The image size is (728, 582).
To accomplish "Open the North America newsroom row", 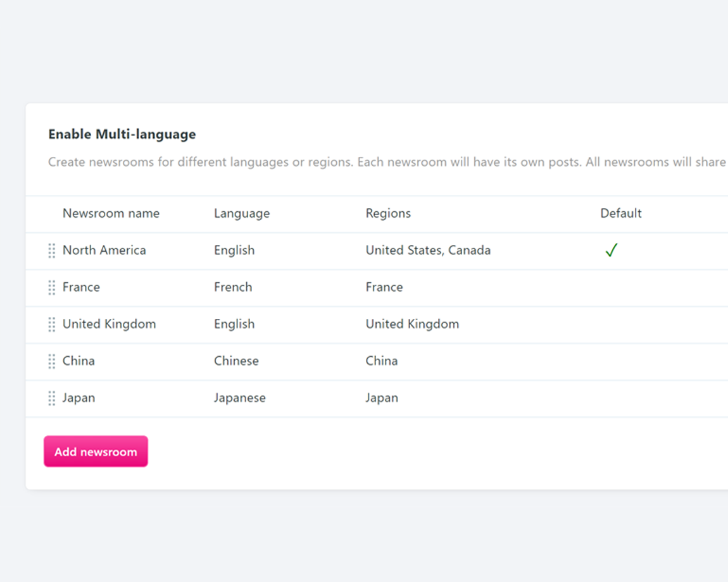I will pos(104,251).
